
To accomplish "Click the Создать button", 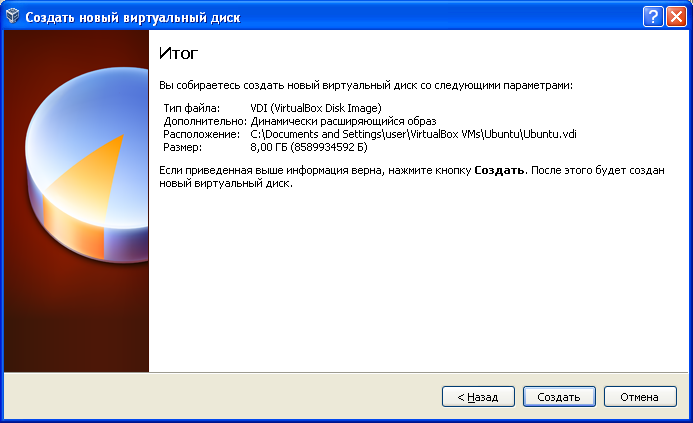I will 559,396.
